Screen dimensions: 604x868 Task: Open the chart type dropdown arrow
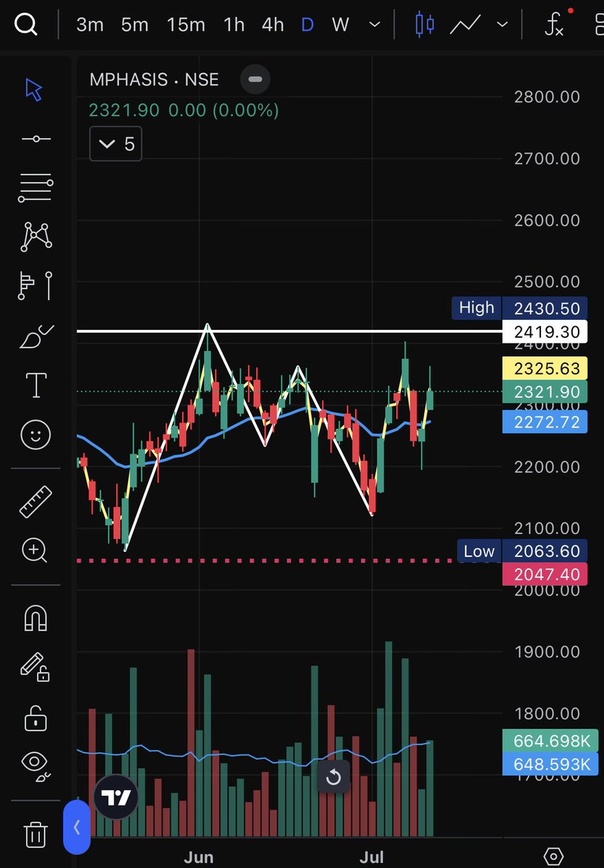(x=502, y=25)
